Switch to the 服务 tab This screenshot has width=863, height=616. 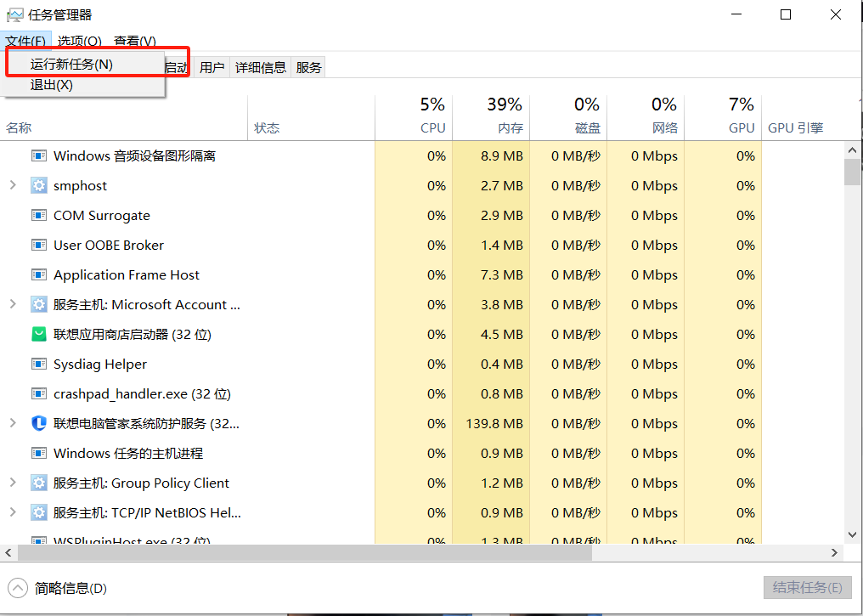[x=308, y=68]
